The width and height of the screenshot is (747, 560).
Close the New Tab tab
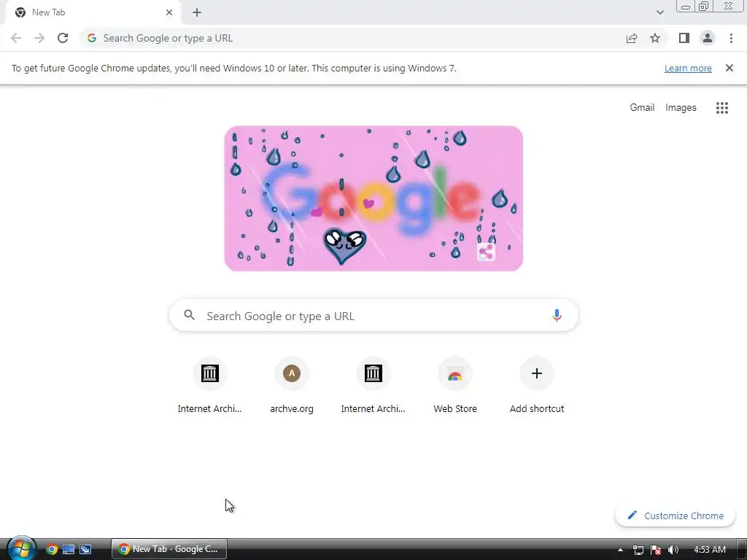pyautogui.click(x=169, y=12)
